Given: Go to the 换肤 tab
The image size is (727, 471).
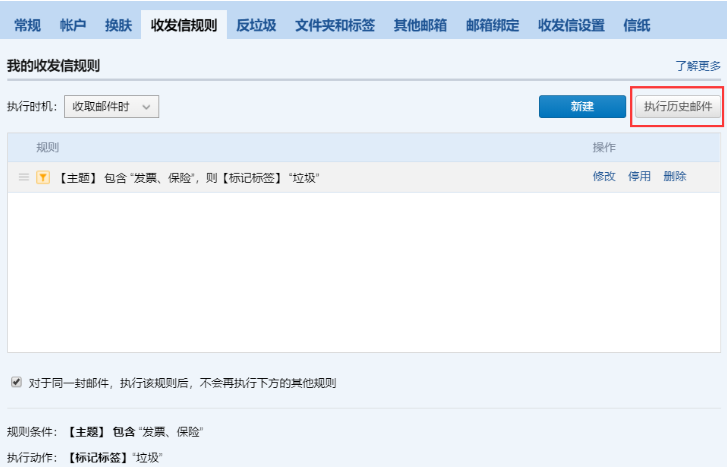Looking at the screenshot, I should (118, 25).
